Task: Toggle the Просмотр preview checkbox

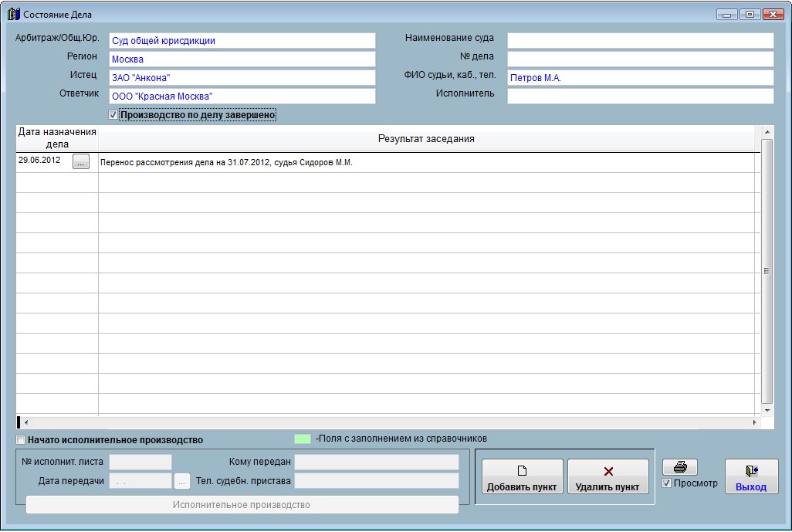Action: point(667,483)
